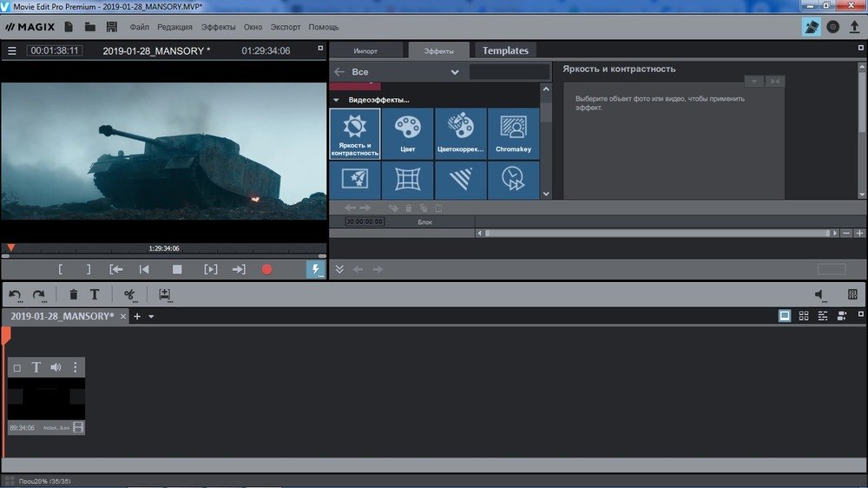Click the preview position slider bar
Viewport: 868px width, 488px height.
[164, 256]
